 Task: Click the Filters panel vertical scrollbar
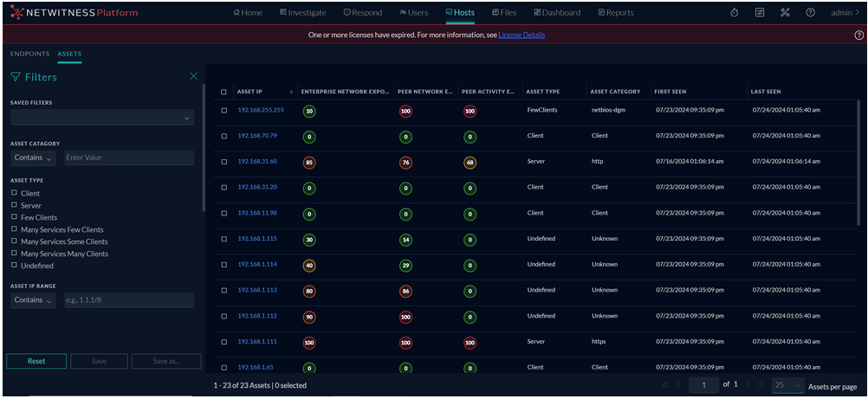[204, 147]
